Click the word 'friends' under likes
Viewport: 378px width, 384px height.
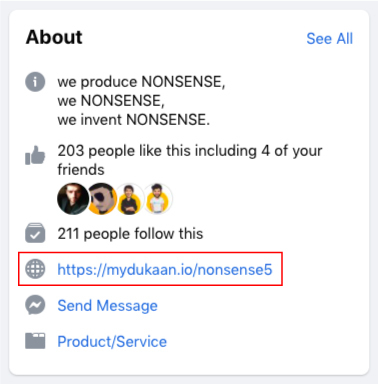81,169
